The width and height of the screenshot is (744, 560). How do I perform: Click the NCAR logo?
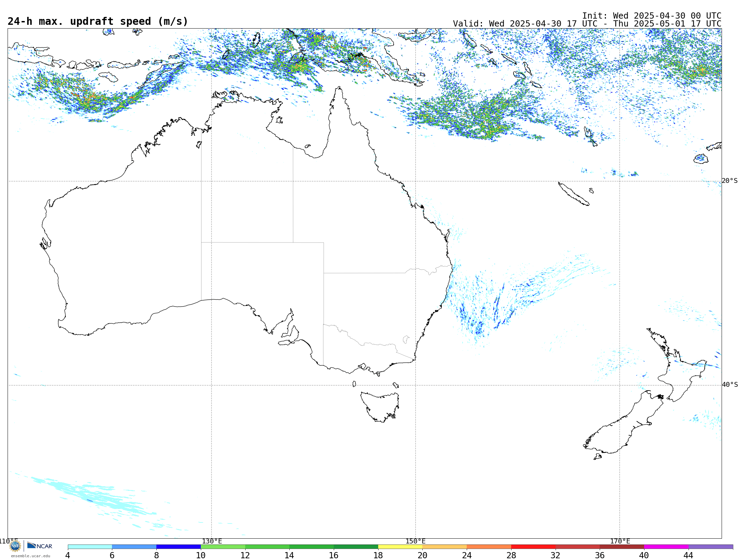[x=40, y=546]
